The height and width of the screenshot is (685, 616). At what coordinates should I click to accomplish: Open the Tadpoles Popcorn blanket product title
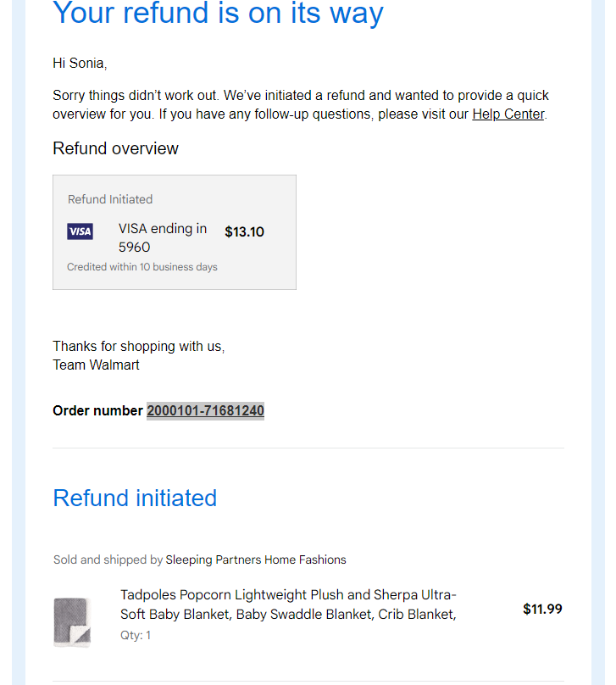tap(288, 604)
